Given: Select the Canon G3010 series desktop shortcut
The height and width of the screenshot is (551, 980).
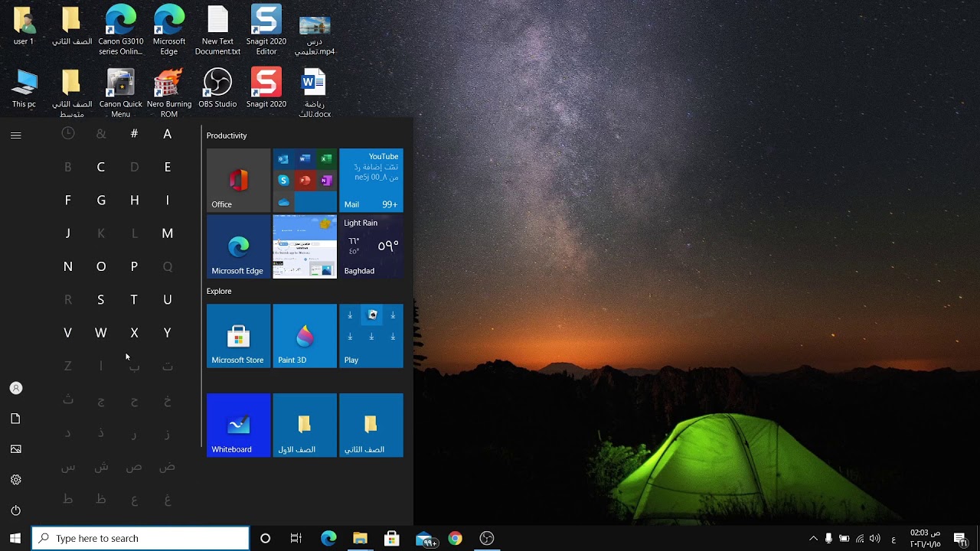Looking at the screenshot, I should (120, 31).
